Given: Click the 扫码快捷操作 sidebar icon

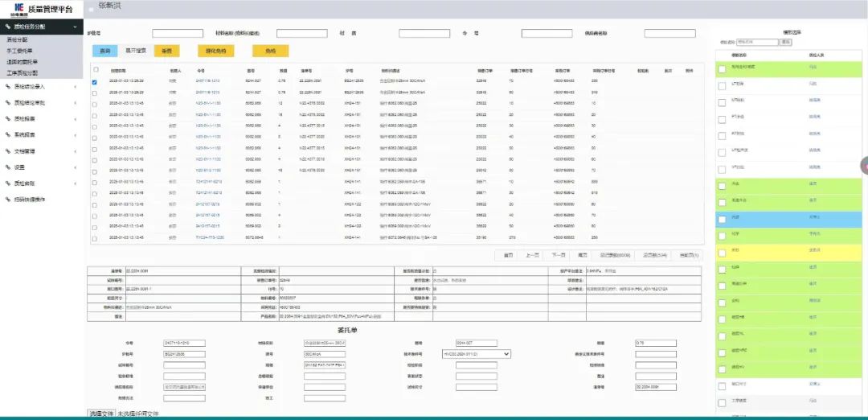Looking at the screenshot, I should click(8, 200).
